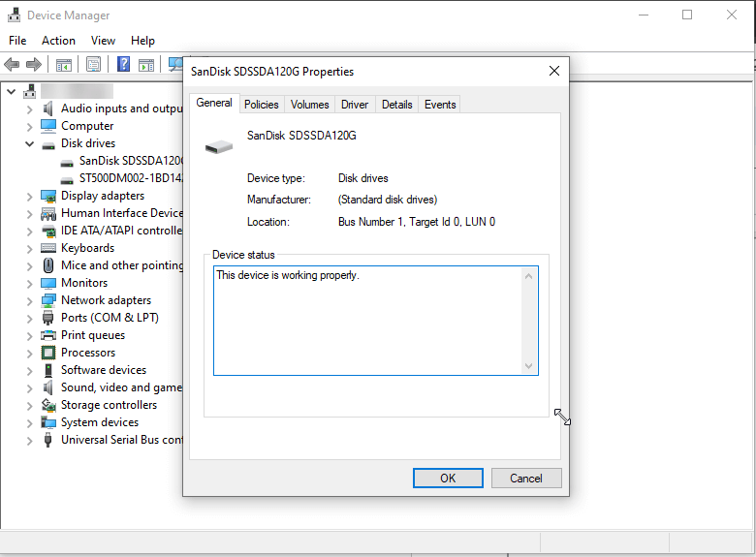
Task: Open the Volumes tab
Action: (309, 105)
